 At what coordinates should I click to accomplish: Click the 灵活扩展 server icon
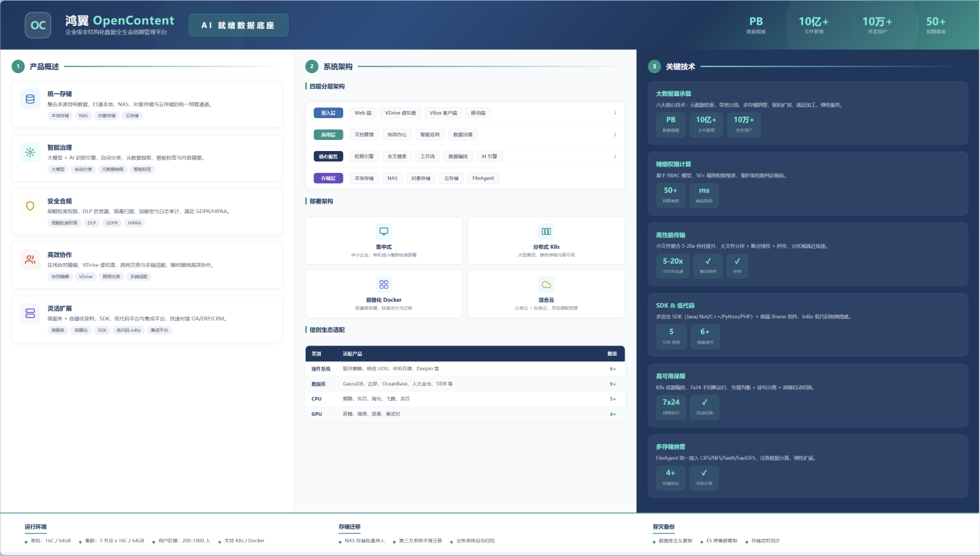pos(30,313)
